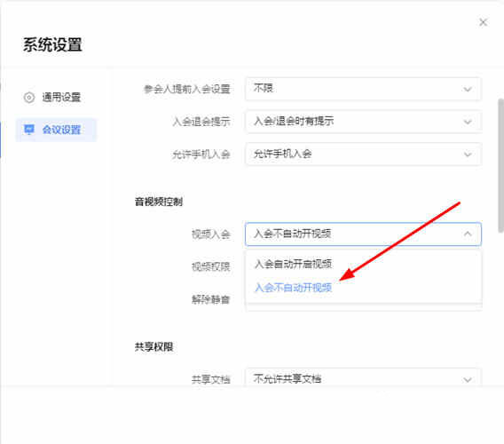Open the 共享文档 dropdown

363,378
